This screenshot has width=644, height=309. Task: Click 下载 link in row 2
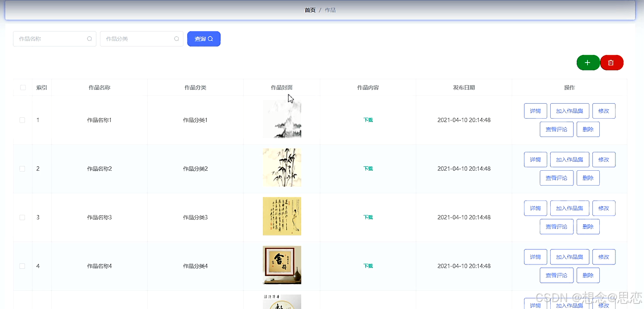368,169
